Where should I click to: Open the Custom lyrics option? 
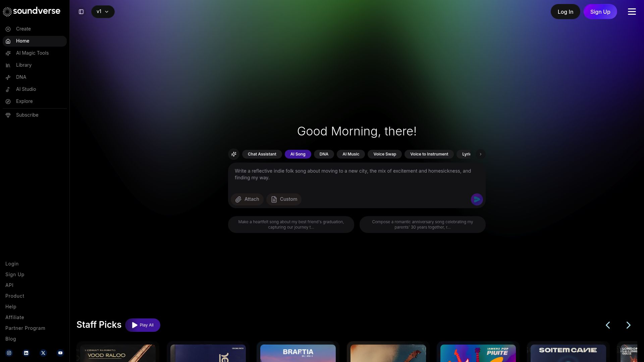pos(284,199)
